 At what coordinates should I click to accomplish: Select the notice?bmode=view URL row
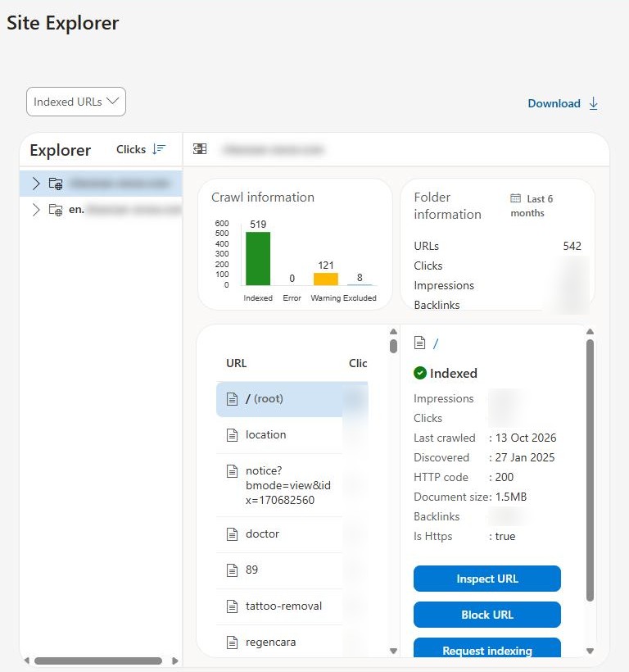[292, 485]
